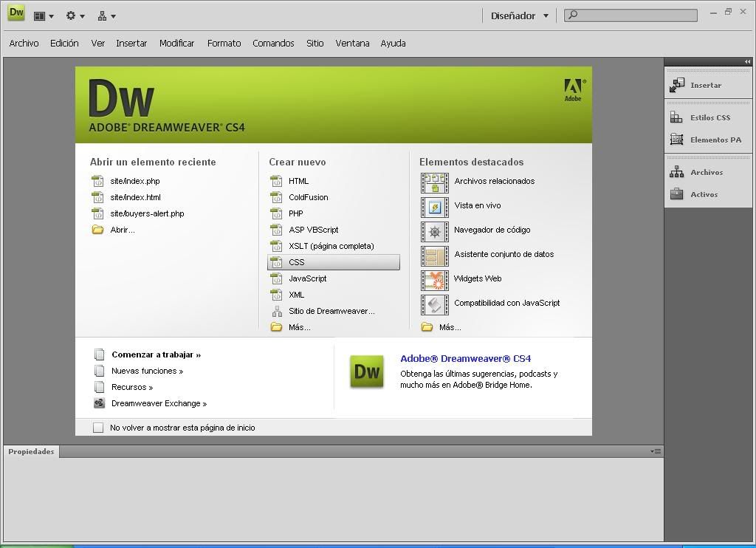Open the Adobe® Dreamweaver® CS4 Bridge Home link

coord(465,358)
